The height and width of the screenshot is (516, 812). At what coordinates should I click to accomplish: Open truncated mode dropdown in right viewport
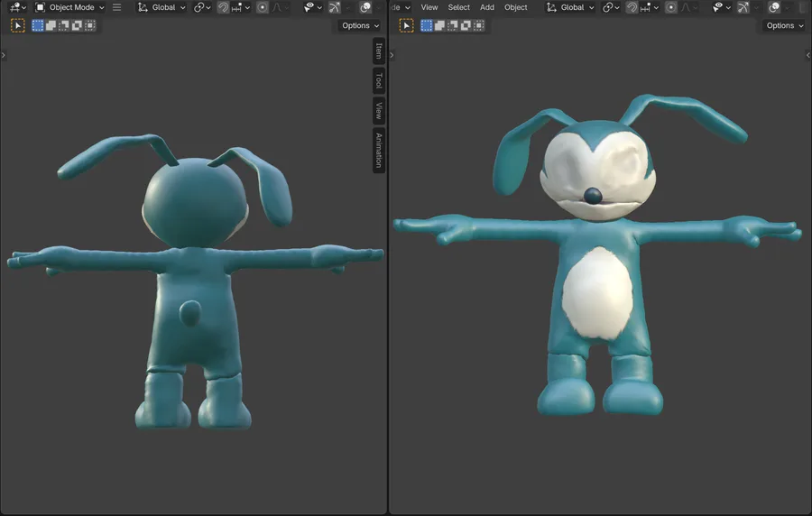tap(401, 7)
